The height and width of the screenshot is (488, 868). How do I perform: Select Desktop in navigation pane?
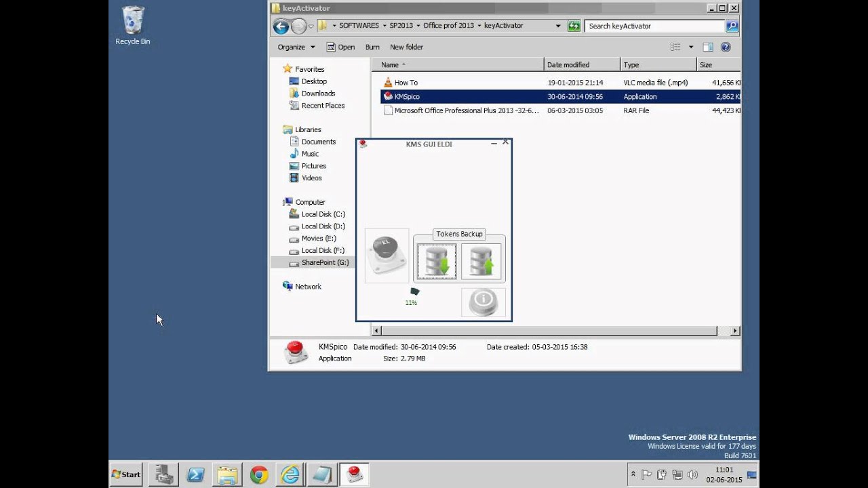314,81
